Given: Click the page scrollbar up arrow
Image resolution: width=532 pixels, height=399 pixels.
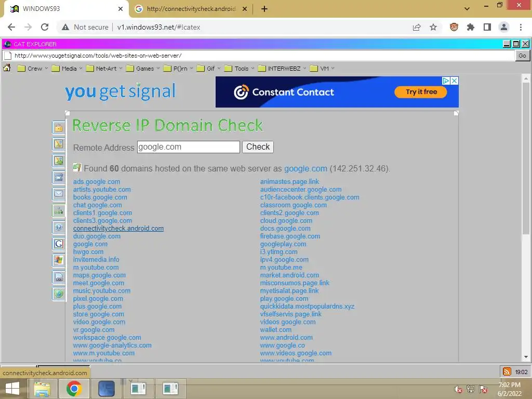Looking at the screenshot, I should pyautogui.click(x=526, y=78).
